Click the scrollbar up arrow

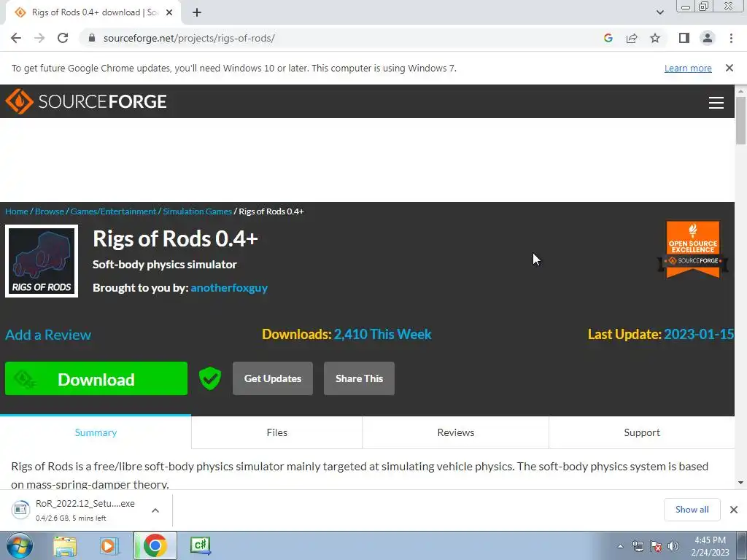coord(740,91)
